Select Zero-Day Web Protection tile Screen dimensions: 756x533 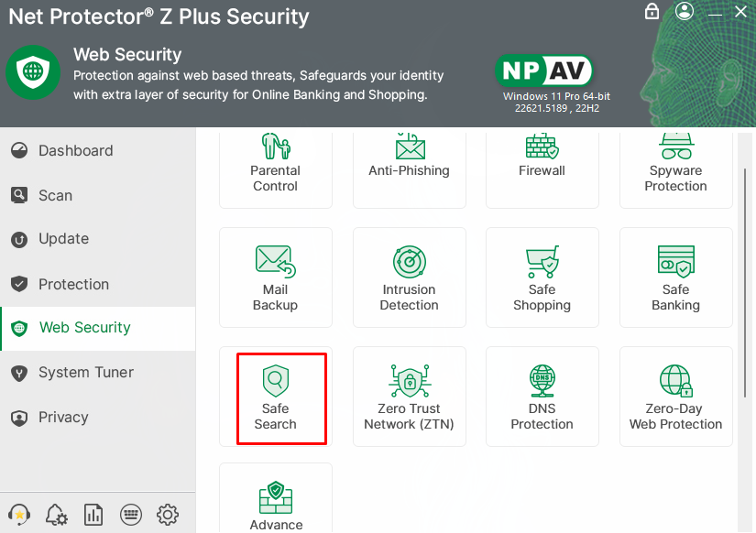tap(675, 397)
